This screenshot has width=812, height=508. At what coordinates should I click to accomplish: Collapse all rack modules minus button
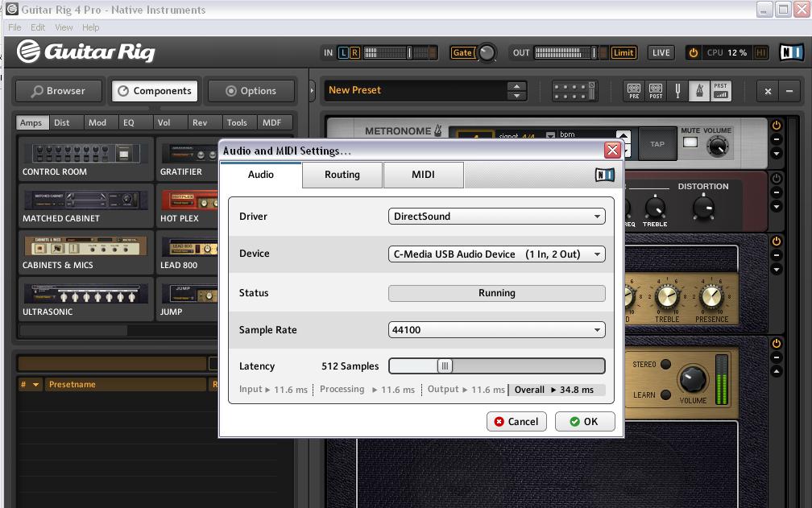[x=789, y=91]
